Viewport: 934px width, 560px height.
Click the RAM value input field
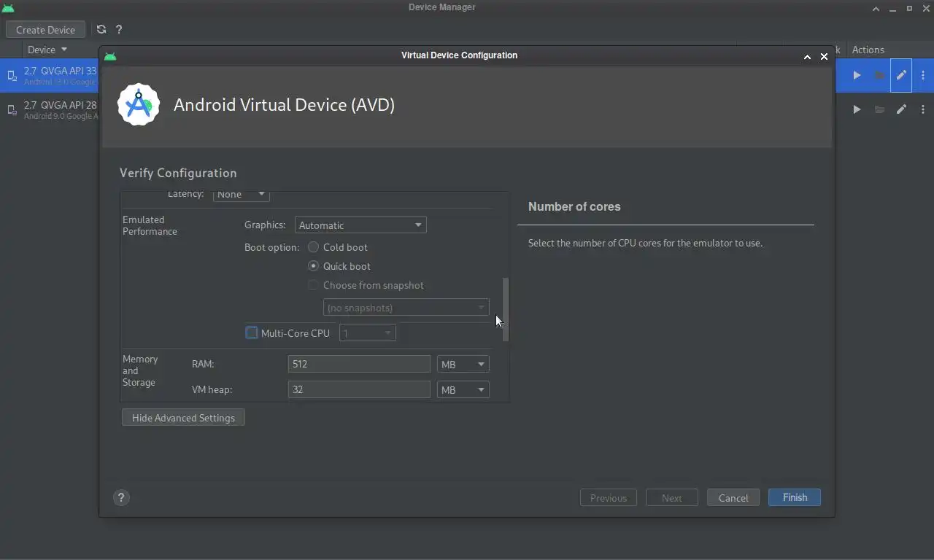coord(359,364)
